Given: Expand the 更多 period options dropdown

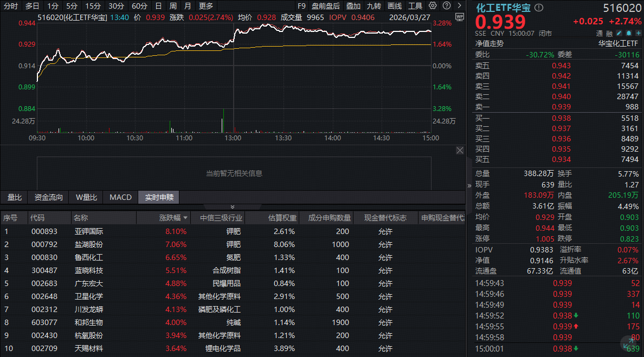Looking at the screenshot, I should [x=206, y=6].
